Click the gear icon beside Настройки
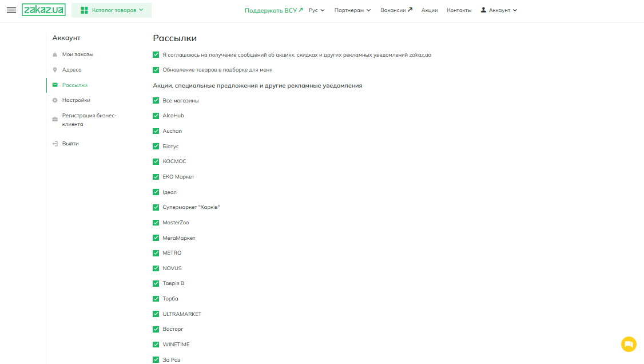The image size is (644, 364). click(x=55, y=100)
